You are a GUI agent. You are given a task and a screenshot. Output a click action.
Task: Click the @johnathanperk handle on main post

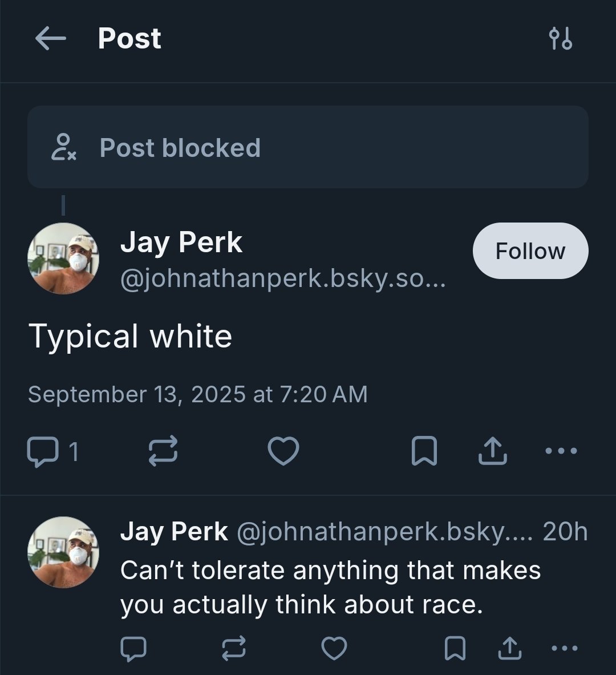click(x=282, y=280)
